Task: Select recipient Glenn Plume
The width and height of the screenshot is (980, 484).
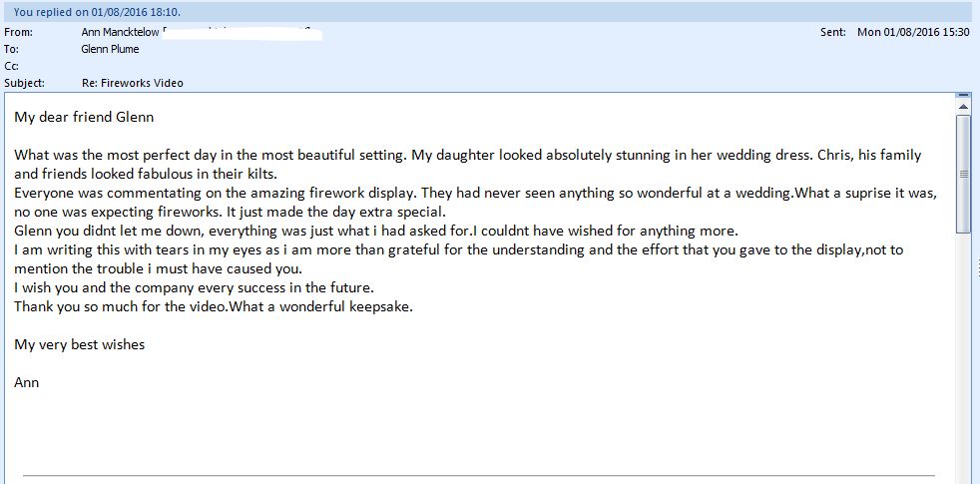Action: click(x=110, y=49)
